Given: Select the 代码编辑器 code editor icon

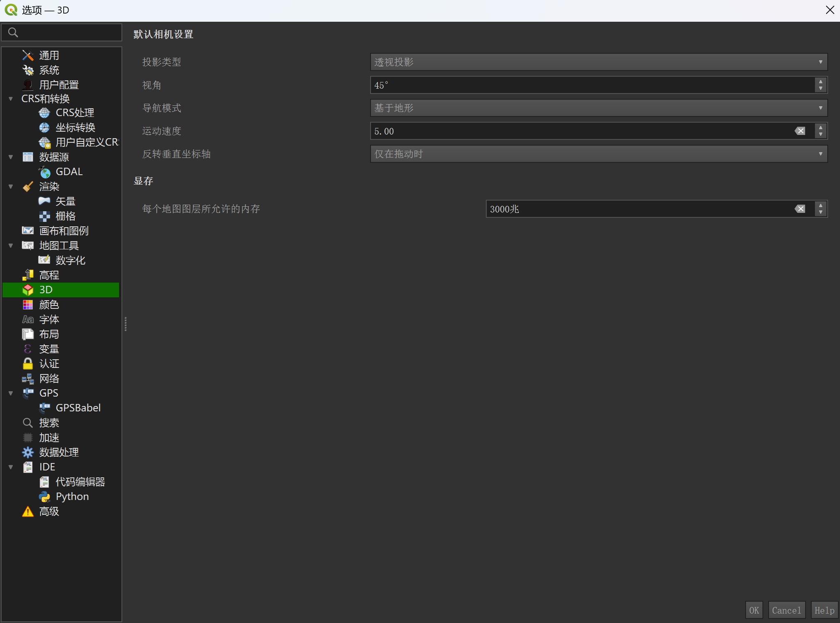Looking at the screenshot, I should click(44, 482).
